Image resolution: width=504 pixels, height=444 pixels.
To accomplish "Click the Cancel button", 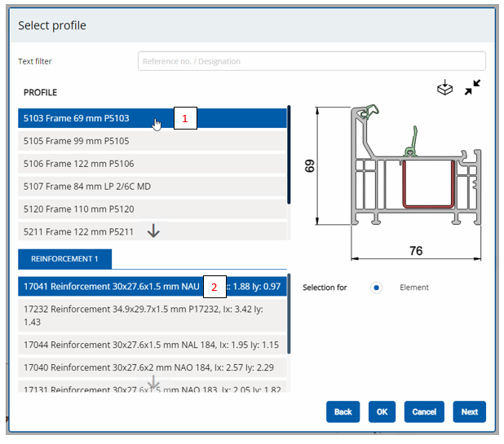I will (424, 412).
